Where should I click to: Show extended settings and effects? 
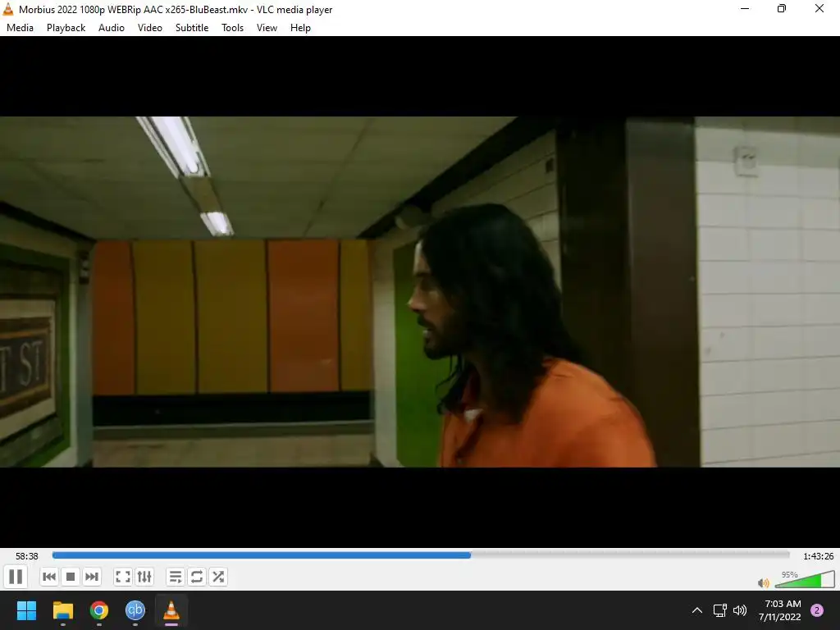pyautogui.click(x=144, y=577)
